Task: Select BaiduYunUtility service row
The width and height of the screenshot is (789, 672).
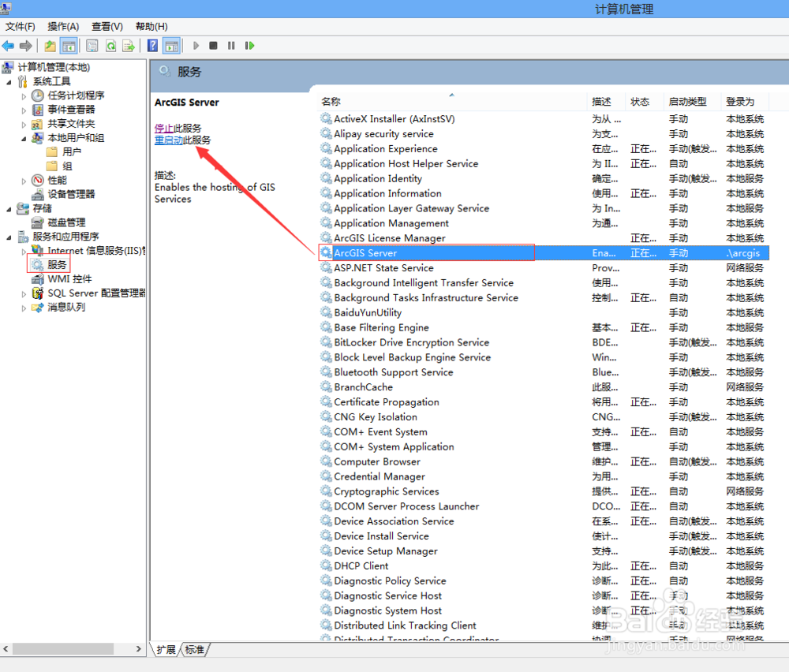Action: coord(544,313)
